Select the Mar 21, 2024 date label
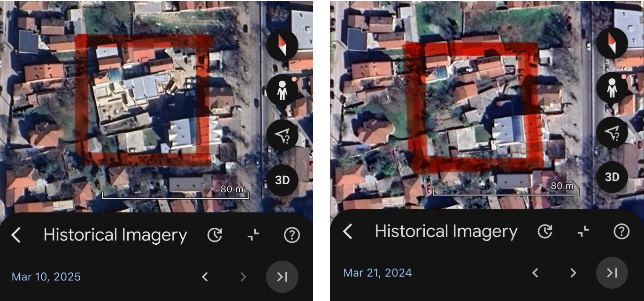644x301 pixels. point(377,273)
